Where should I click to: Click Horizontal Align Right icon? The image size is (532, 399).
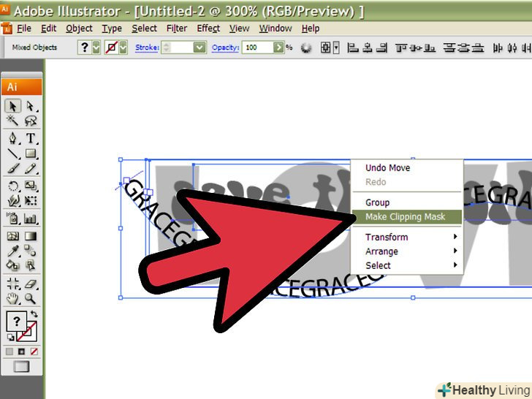click(382, 47)
